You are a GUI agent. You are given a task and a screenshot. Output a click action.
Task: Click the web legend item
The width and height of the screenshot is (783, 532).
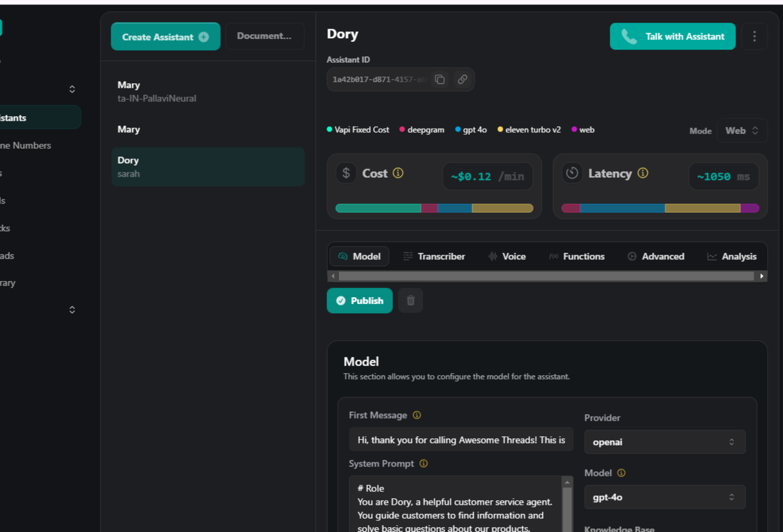click(583, 130)
